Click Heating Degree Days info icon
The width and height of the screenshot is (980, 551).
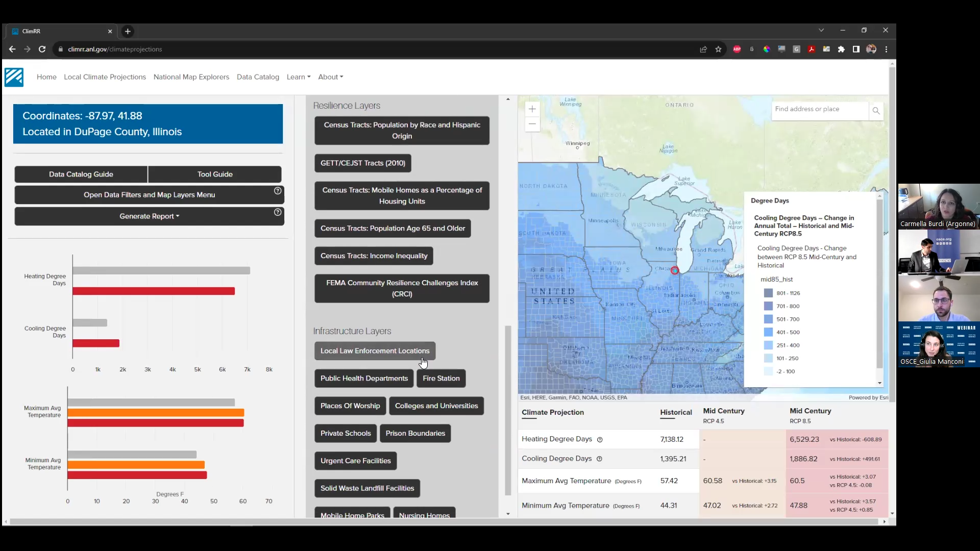(600, 440)
